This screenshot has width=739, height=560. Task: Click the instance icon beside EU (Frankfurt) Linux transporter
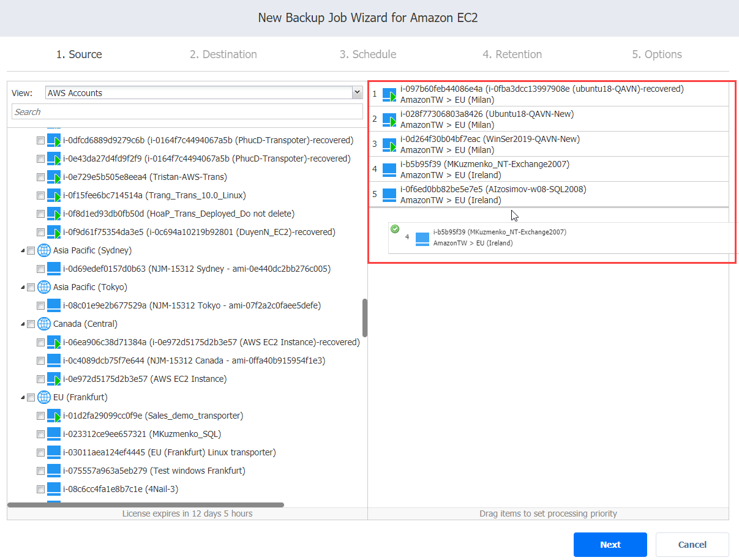54,453
